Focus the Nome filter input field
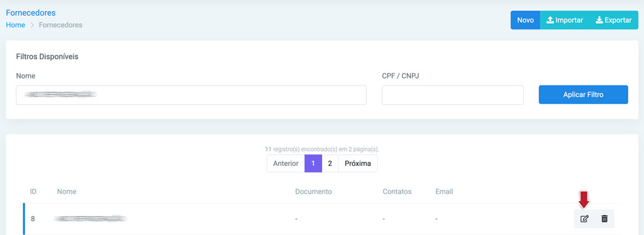Screen dimensions: 644x235 click(191, 95)
